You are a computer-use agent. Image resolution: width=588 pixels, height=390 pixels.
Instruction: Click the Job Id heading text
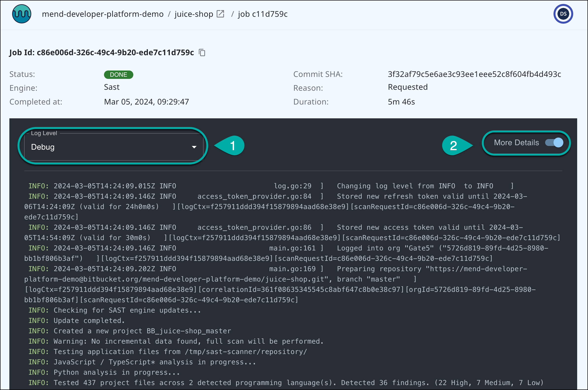[102, 53]
